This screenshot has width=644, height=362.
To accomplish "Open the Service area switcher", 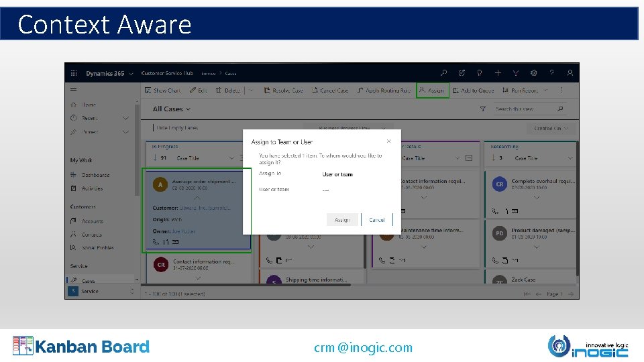I will click(x=101, y=291).
